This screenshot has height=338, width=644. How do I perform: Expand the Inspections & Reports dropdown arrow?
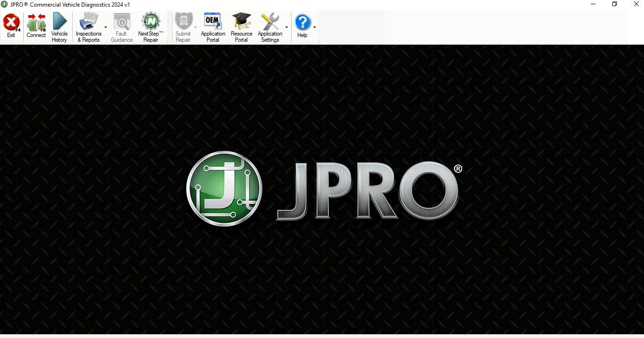[x=105, y=28]
